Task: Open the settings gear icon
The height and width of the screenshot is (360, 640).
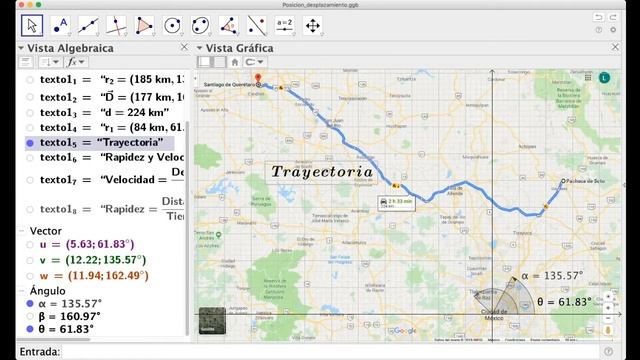Action: coord(613,30)
